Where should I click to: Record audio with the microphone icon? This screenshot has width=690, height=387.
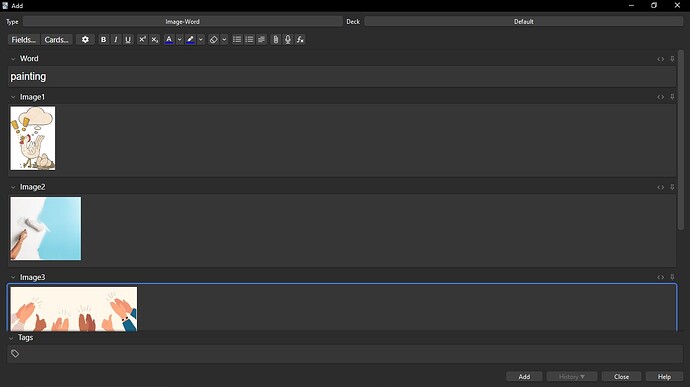[288, 40]
